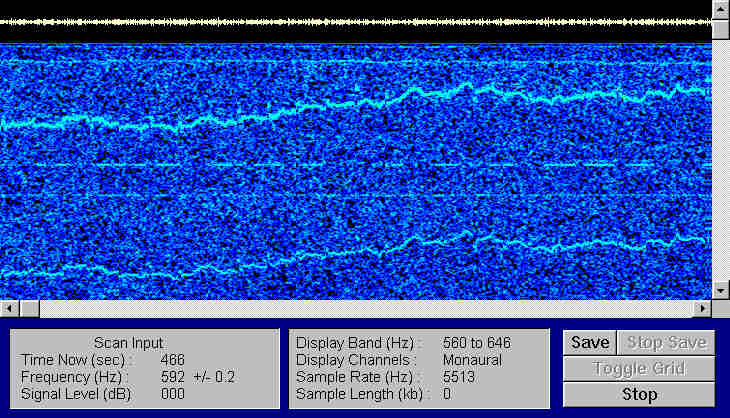Click the '+/- 0.2' tolerance value
This screenshot has height=418, width=730.
click(x=214, y=377)
